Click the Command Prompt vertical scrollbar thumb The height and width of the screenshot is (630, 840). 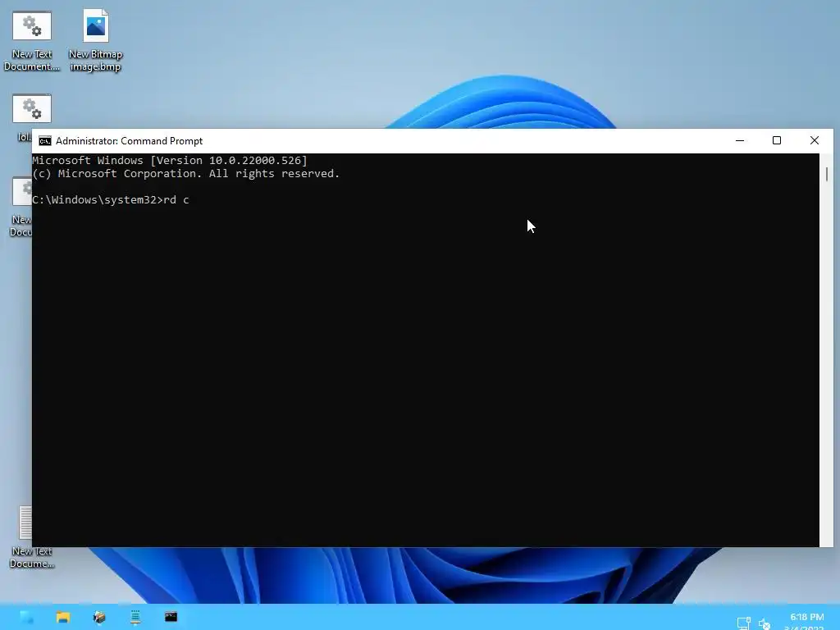[827, 174]
